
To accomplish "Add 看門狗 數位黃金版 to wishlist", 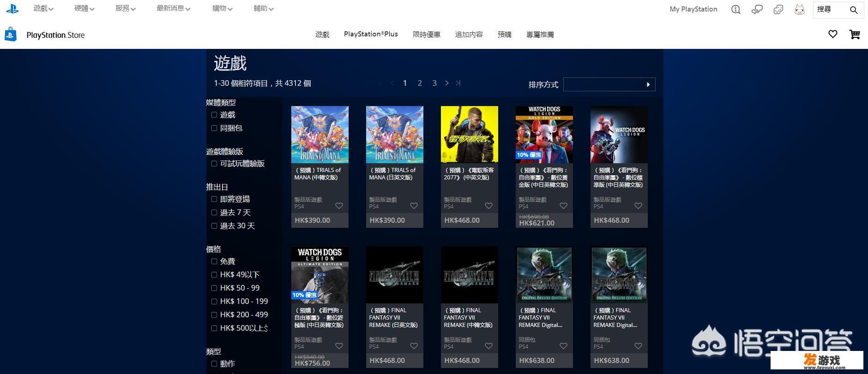I will pos(563,206).
